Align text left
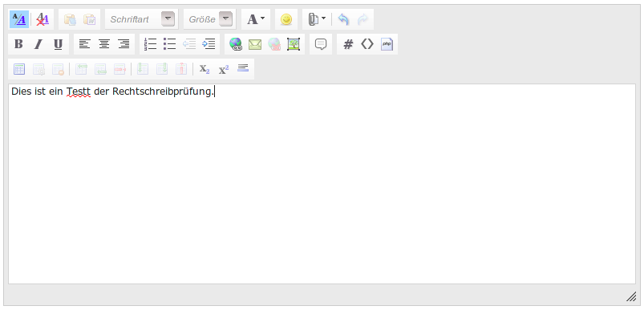 coord(84,44)
